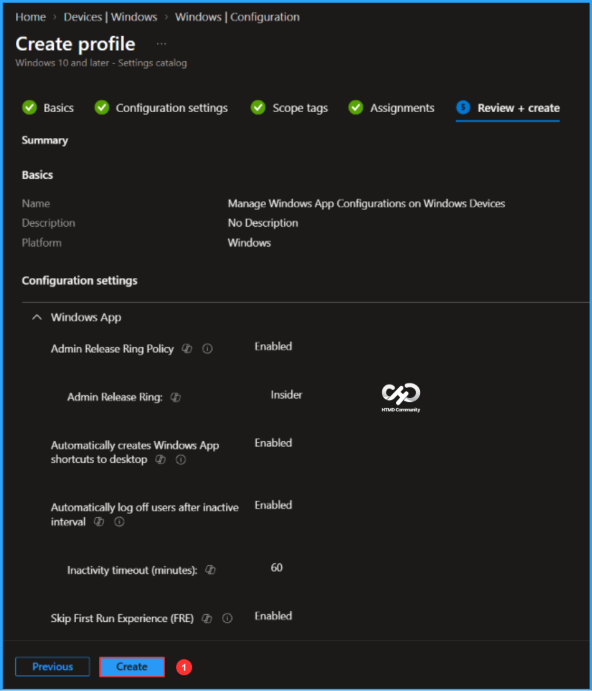
Task: Click the 'Configuration settings' section heading
Action: 79,281
